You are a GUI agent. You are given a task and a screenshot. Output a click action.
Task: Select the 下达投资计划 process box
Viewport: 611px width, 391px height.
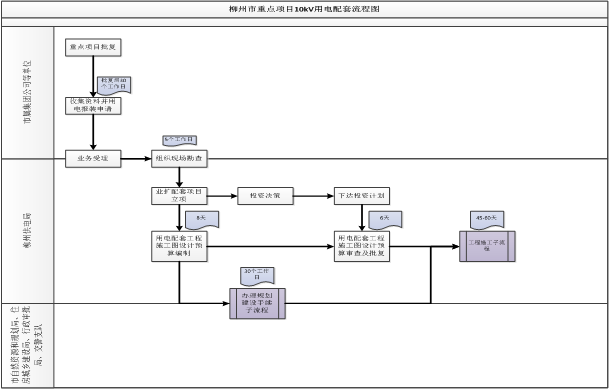[362, 196]
